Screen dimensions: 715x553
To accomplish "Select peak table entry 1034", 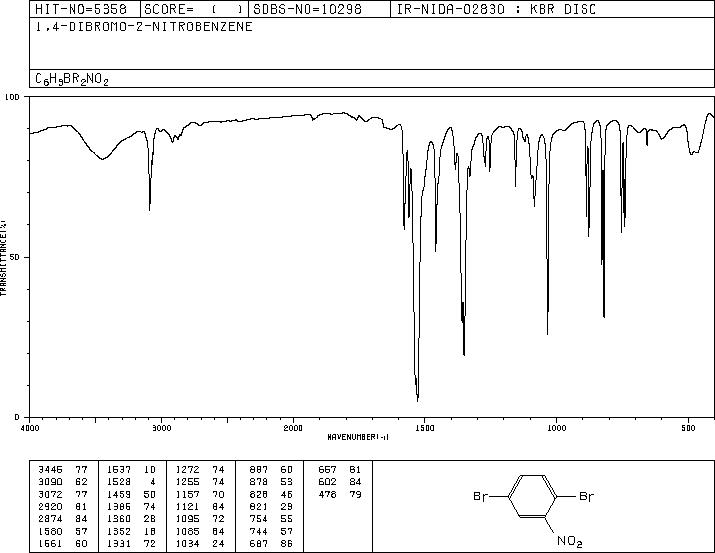I will point(187,544).
